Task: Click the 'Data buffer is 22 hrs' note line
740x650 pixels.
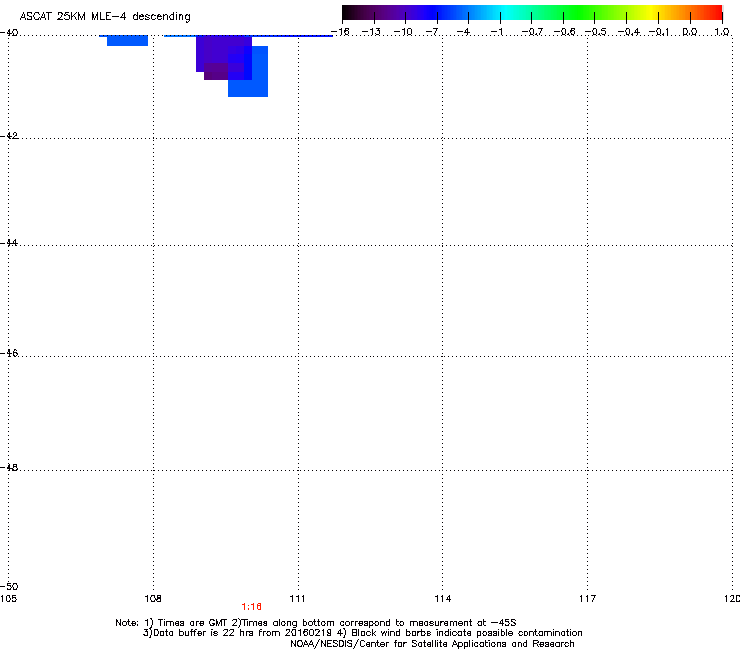Action: coord(362,633)
